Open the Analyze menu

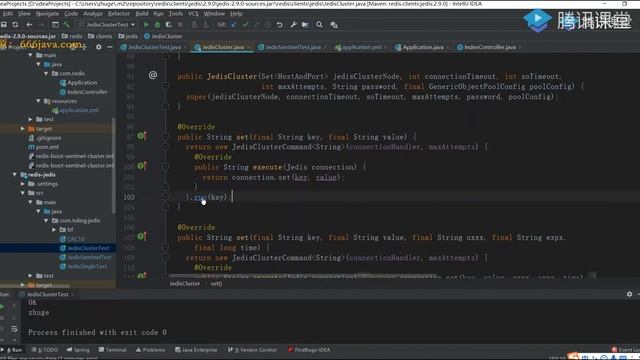(93, 13)
